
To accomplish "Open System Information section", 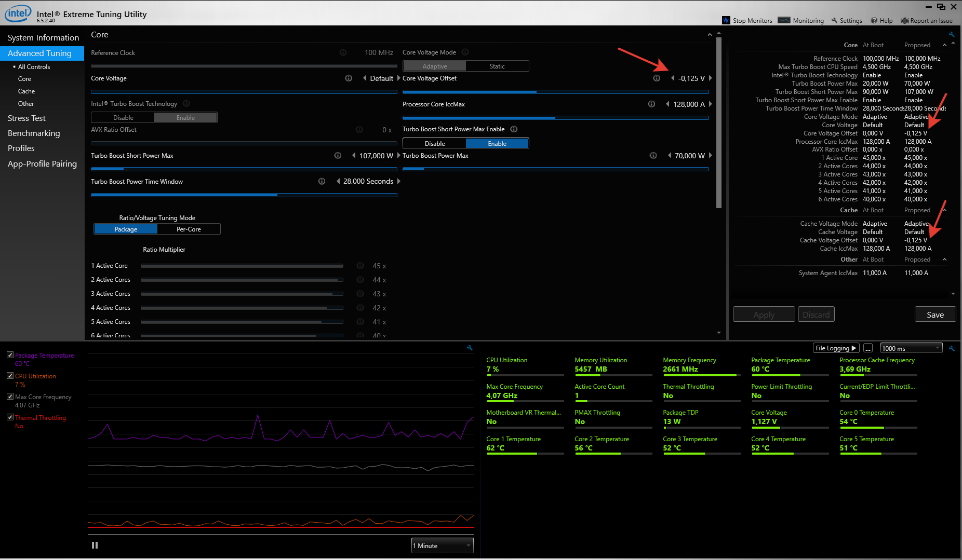I will click(43, 38).
